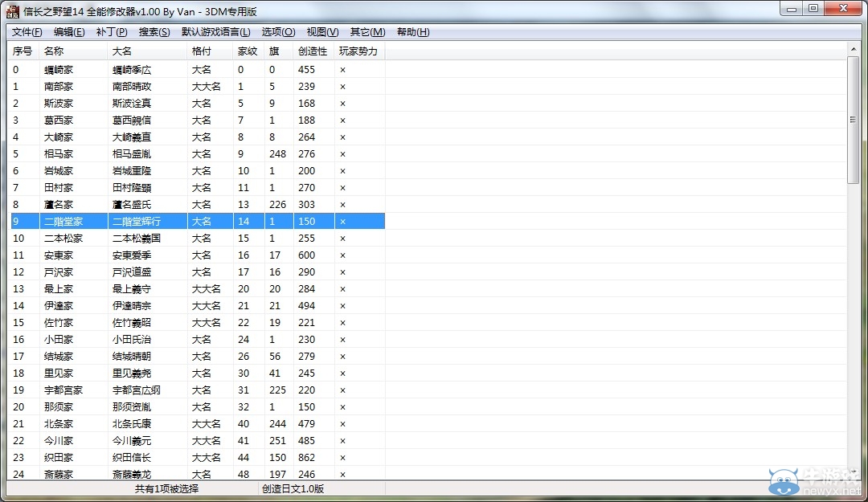Screen dimensions: 868x502
Task: Sort by the 格付 column header
Action: coord(211,51)
